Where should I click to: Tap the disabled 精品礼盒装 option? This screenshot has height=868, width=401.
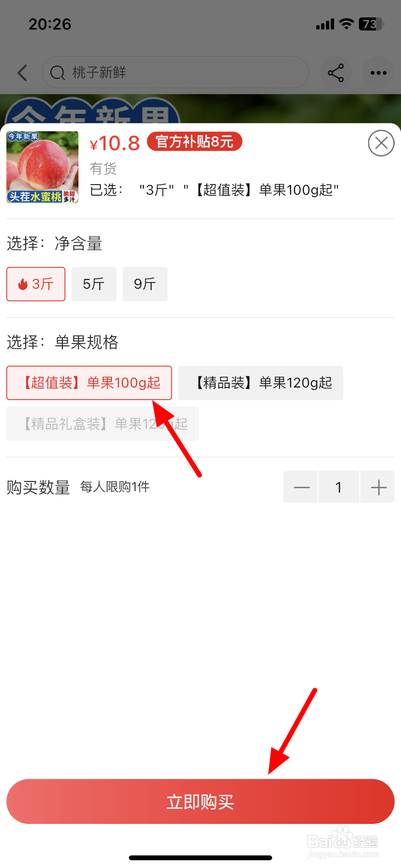pos(103,424)
